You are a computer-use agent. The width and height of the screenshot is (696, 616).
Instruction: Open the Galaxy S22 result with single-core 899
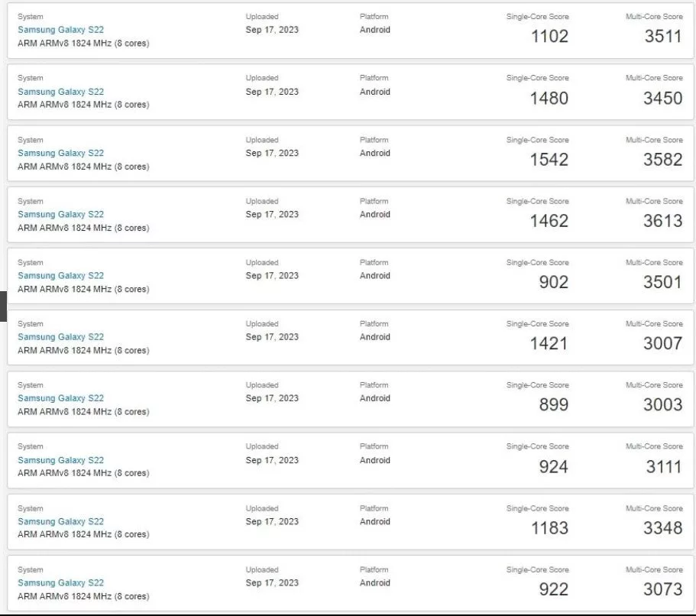click(x=60, y=398)
